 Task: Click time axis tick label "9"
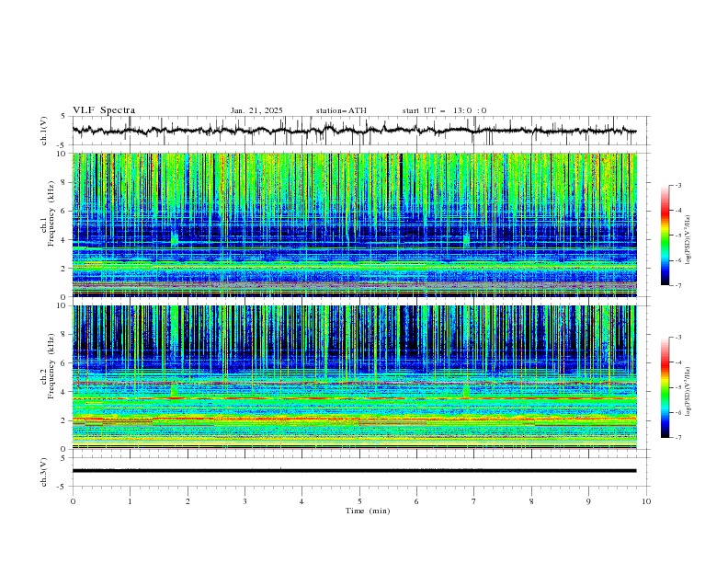(588, 501)
